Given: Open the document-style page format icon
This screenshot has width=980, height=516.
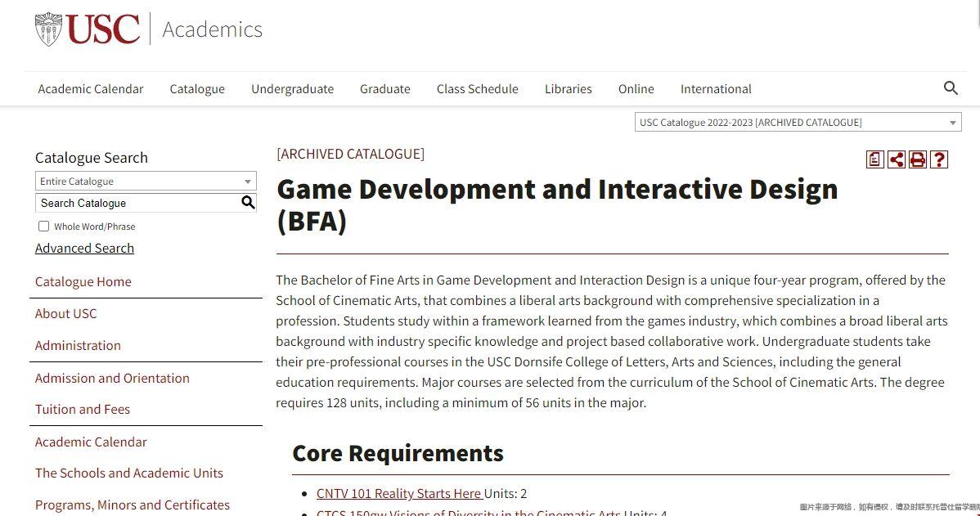Looking at the screenshot, I should pyautogui.click(x=875, y=160).
